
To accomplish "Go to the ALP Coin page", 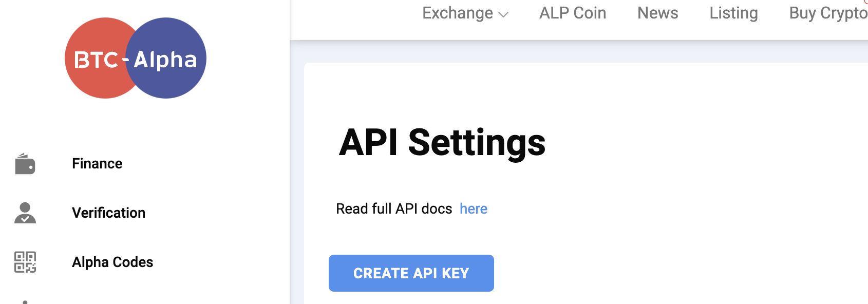I will click(573, 13).
